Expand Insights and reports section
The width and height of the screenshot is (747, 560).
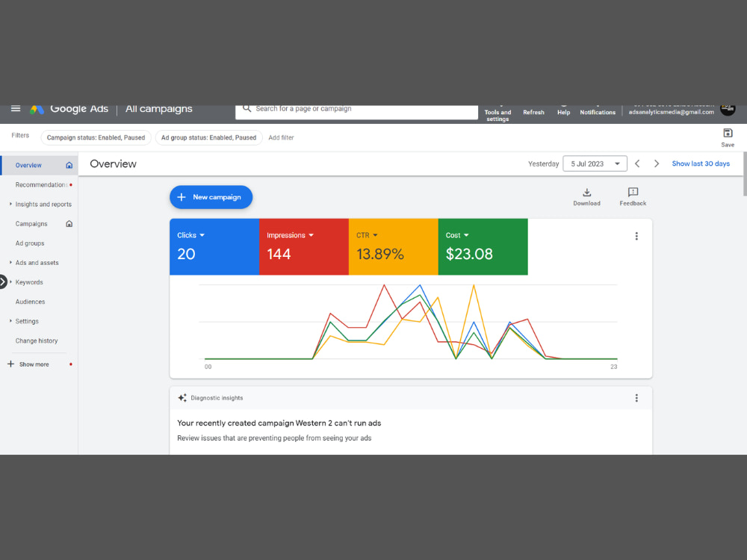[10, 204]
